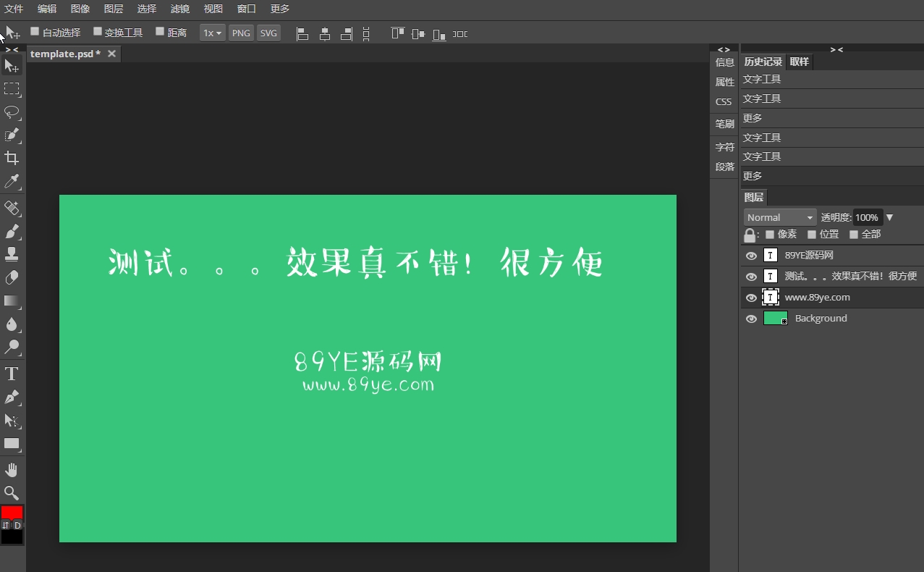Open the 编辑 menu

click(x=47, y=9)
